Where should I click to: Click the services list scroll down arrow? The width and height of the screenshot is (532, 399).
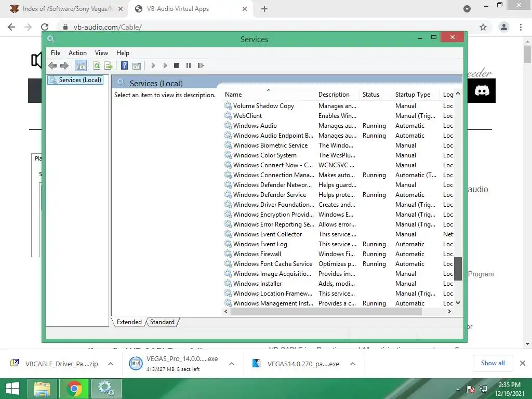(458, 303)
